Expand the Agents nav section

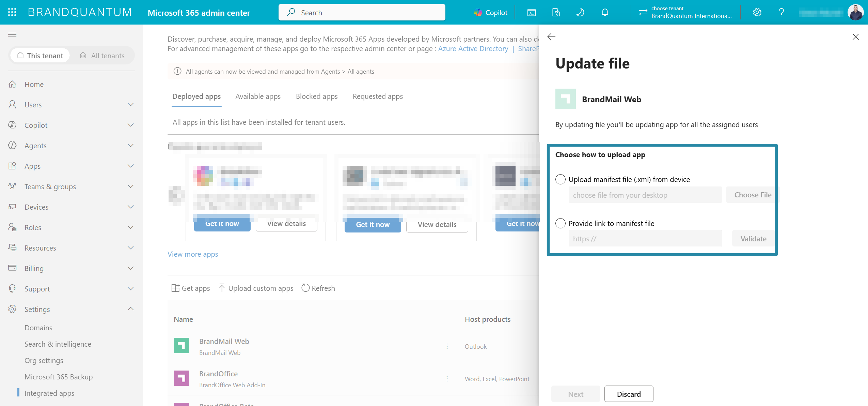pyautogui.click(x=130, y=146)
